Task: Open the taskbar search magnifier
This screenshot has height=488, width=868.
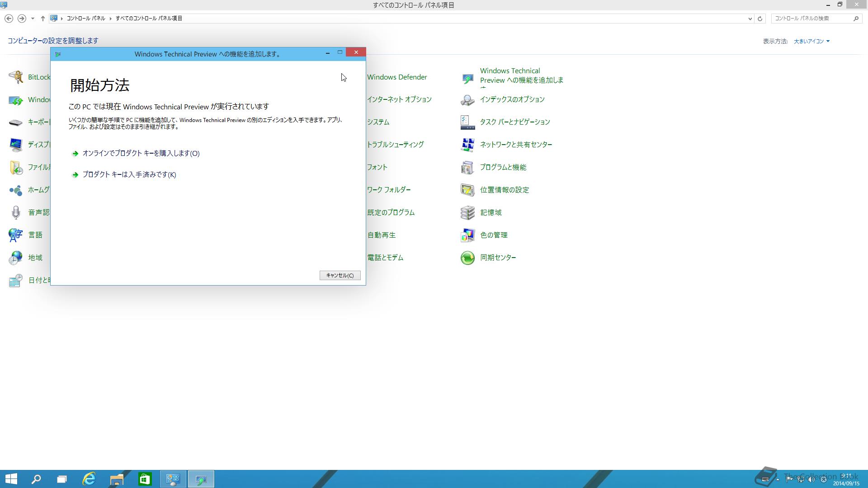Action: (36, 479)
